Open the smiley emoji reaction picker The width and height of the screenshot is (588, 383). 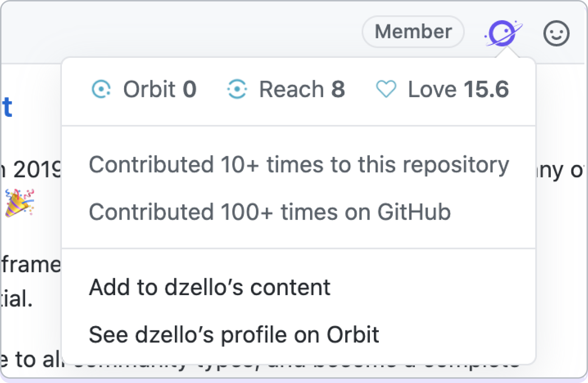coord(556,34)
